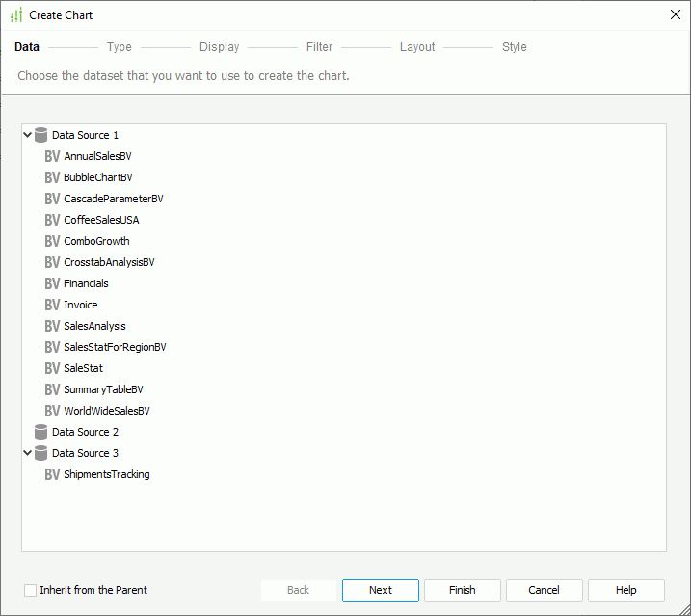Click the BV icon beside SummaryTableBV
Screen dimensions: 691x616
coord(52,389)
